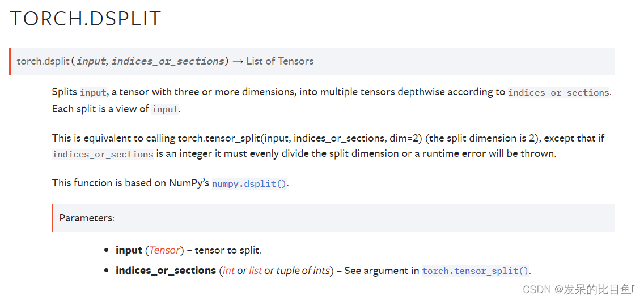Open the torch.tensor_split() reference link

point(475,271)
